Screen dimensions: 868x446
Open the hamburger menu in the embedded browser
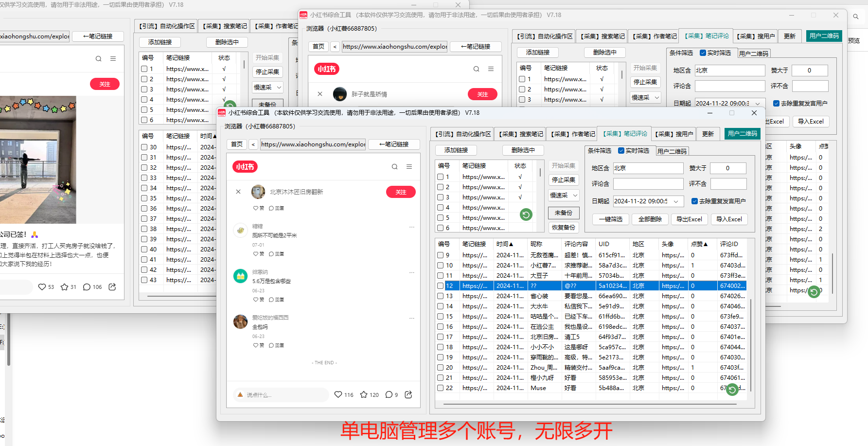click(x=410, y=167)
